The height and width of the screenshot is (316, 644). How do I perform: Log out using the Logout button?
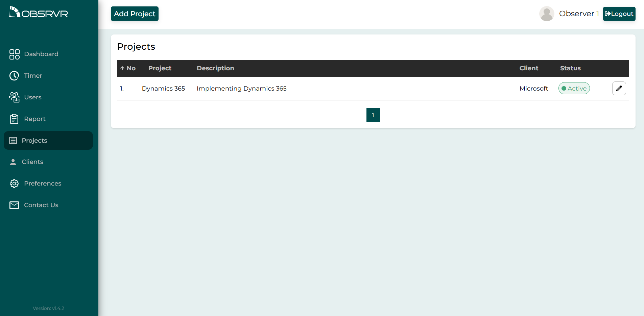pos(619,14)
